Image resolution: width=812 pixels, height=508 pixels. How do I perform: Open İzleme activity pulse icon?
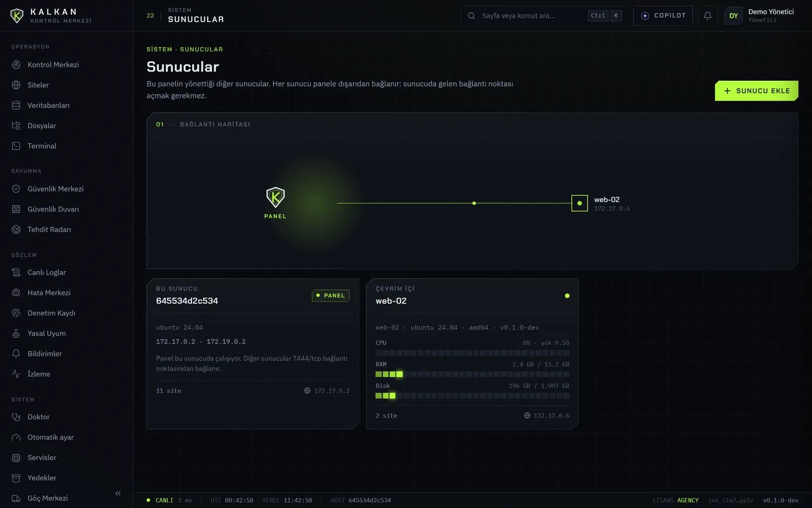[x=16, y=374]
